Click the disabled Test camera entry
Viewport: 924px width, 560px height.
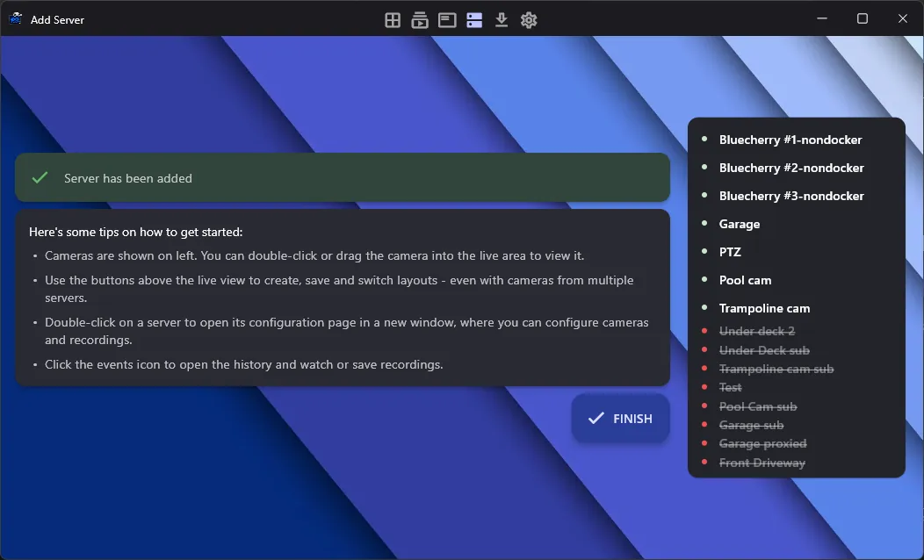(730, 387)
